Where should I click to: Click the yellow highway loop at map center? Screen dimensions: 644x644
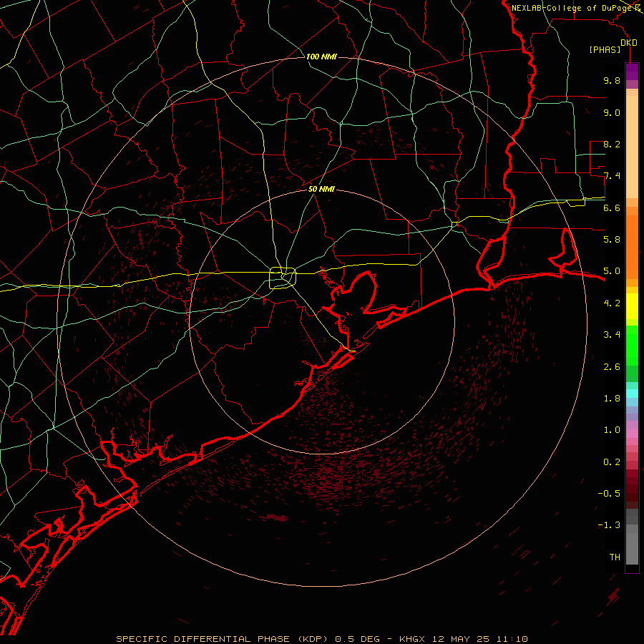tap(283, 278)
